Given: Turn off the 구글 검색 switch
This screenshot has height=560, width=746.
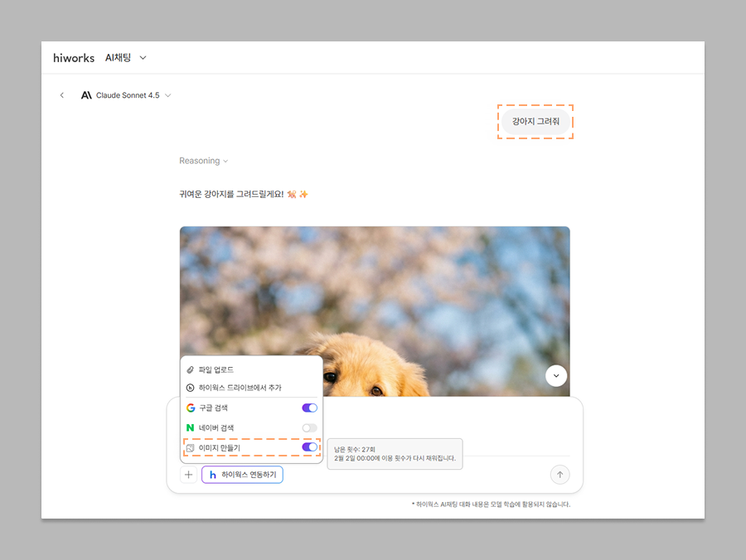Looking at the screenshot, I should coord(309,408).
